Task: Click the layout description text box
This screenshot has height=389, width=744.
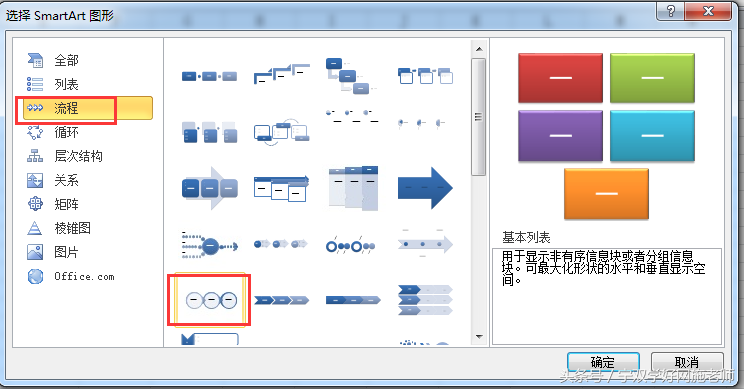Action: pyautogui.click(x=607, y=296)
